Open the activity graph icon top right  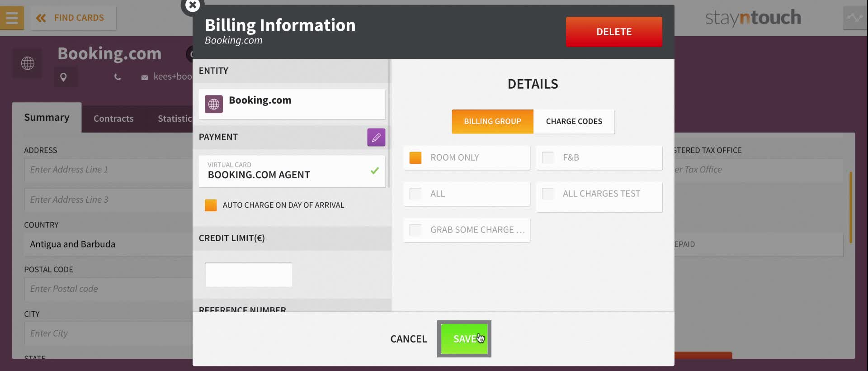[854, 18]
